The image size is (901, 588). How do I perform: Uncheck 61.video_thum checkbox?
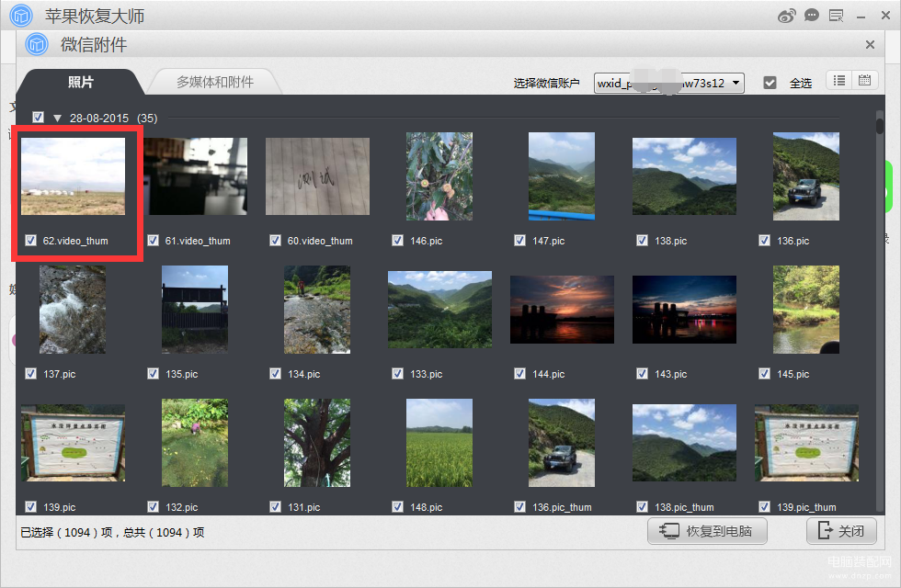pos(153,240)
